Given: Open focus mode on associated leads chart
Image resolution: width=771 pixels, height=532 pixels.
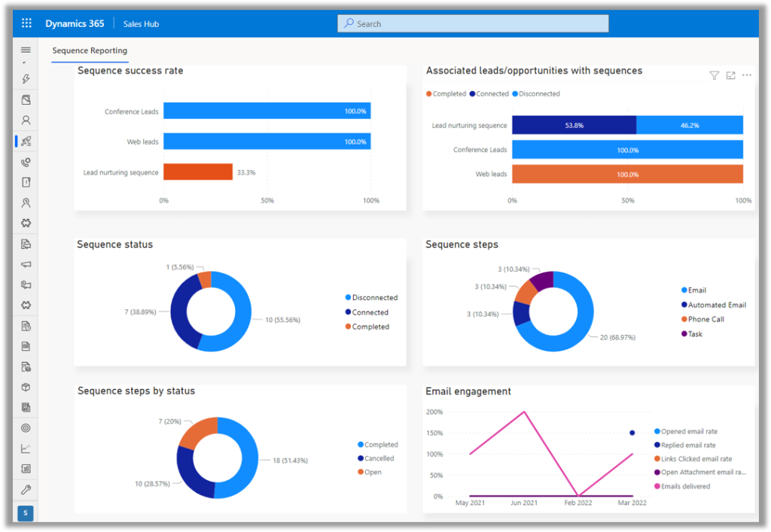Looking at the screenshot, I should (x=730, y=75).
